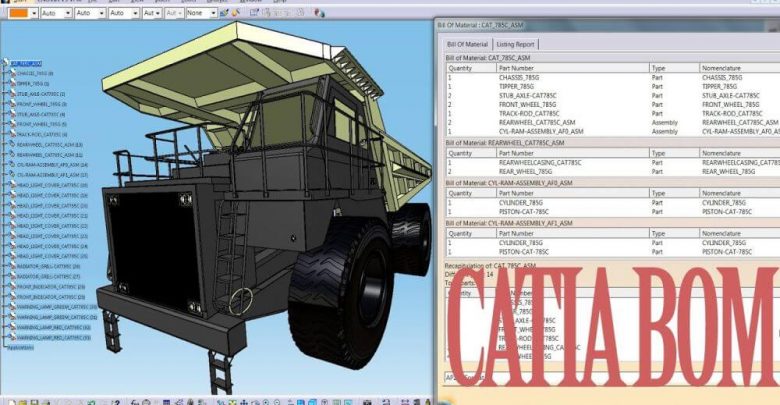Select CYL-RAM-ASSEMBLY_AF0_ASM in the specification tree
Screen dimensions: 780x405
pyautogui.click(x=52, y=165)
